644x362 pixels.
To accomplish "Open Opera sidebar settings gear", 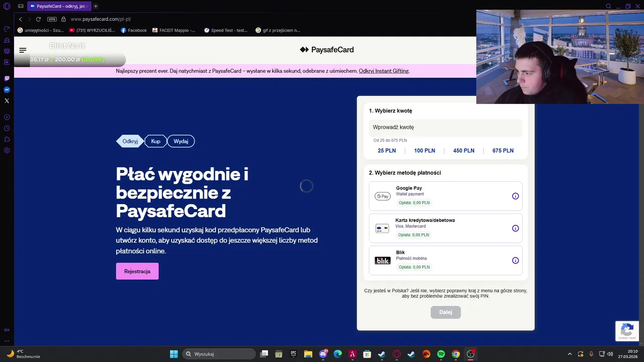I will (7, 150).
